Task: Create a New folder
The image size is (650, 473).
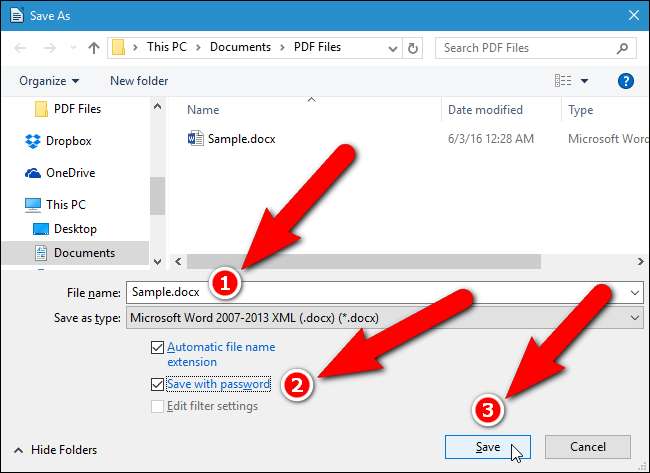Action: click(139, 81)
